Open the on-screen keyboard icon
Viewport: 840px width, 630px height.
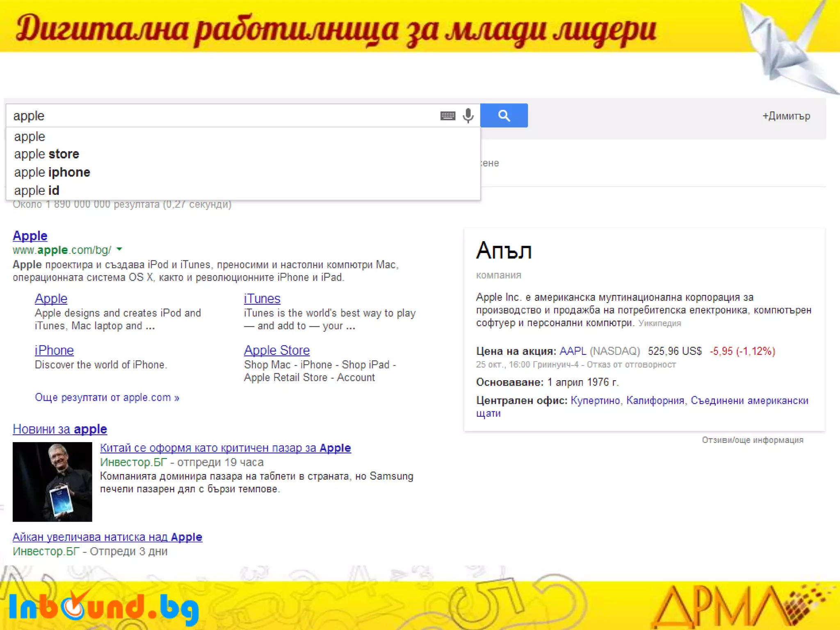[447, 116]
